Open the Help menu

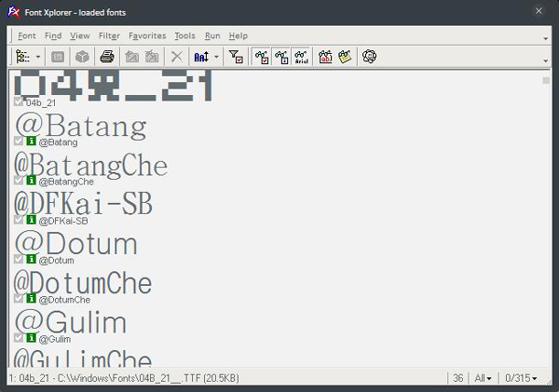coord(239,36)
